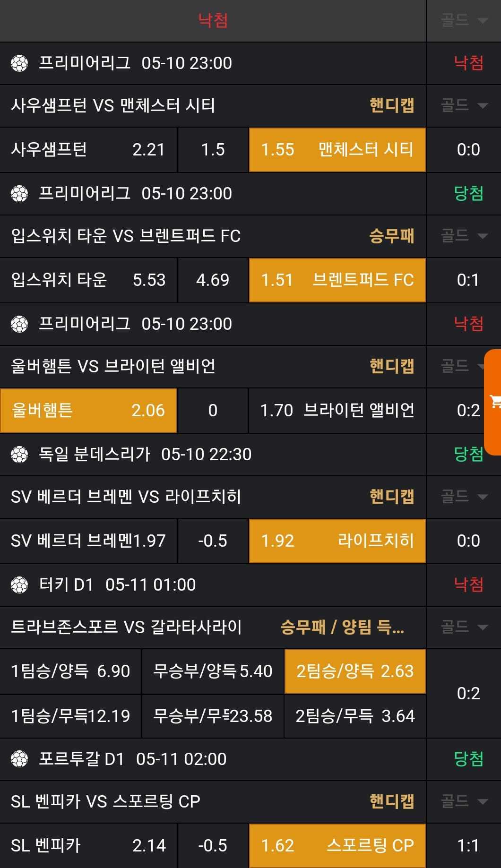Click the 입스위치 타운 5.53 odds button

pyautogui.click(x=88, y=280)
